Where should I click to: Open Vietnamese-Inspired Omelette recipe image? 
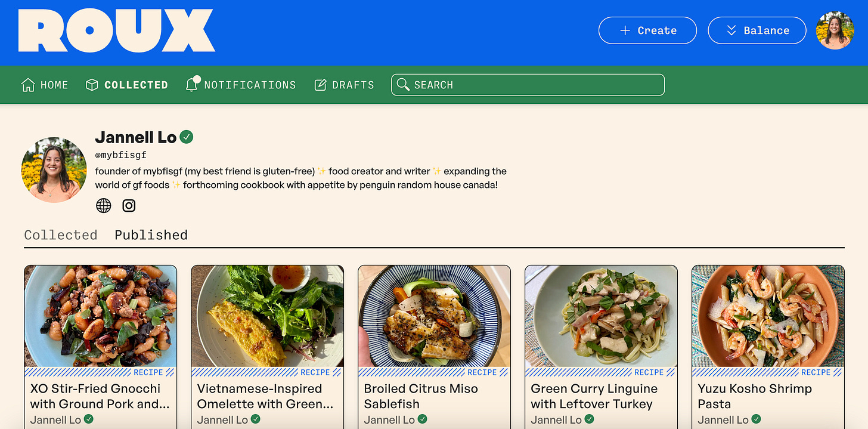coord(268,316)
